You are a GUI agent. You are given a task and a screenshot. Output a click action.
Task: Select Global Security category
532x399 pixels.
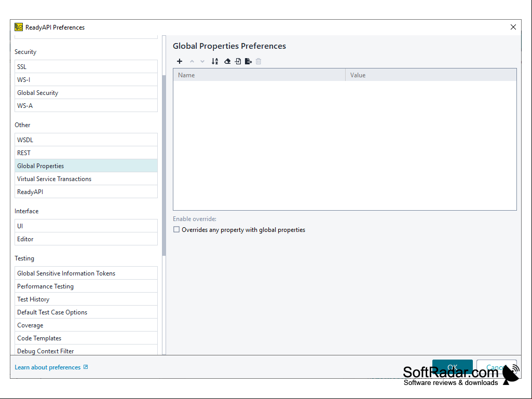tap(86, 93)
